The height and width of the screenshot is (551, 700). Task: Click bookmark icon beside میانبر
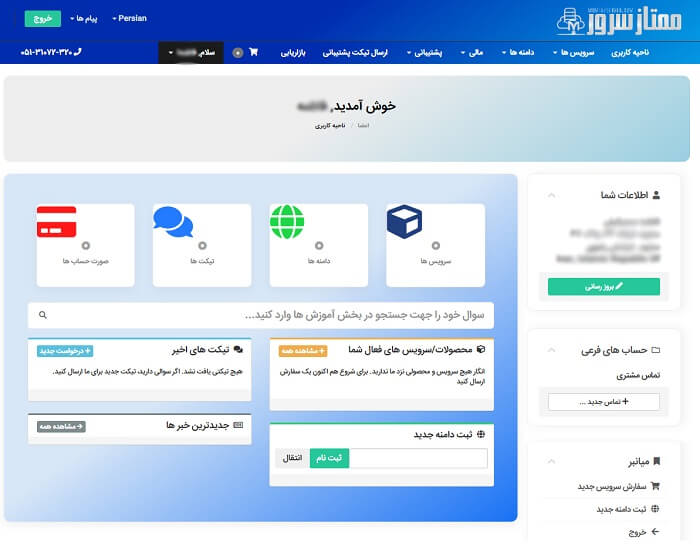pos(656,461)
